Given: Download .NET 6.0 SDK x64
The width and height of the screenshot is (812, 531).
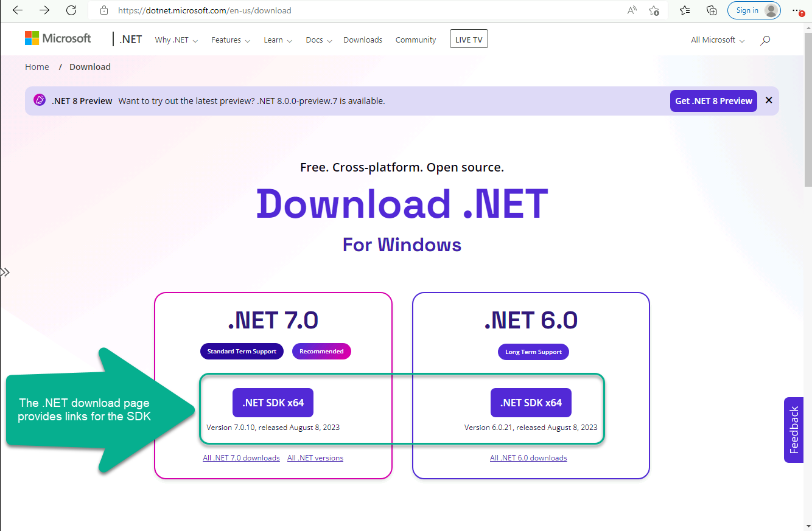Looking at the screenshot, I should click(531, 403).
